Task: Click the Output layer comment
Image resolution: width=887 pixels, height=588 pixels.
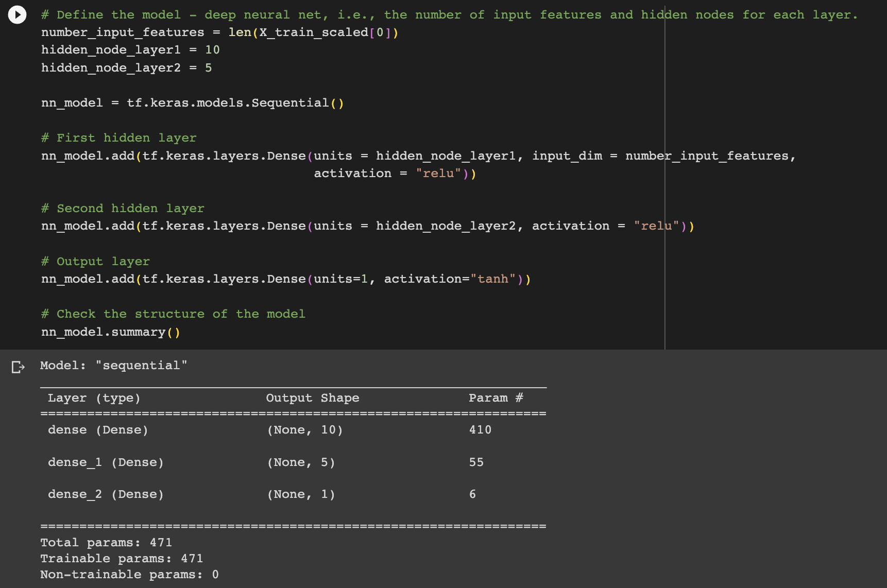Action: (95, 261)
